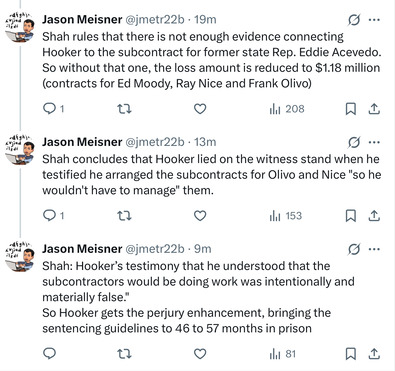Like the perjury enhancement tweet
395x371 pixels.
coord(200,354)
